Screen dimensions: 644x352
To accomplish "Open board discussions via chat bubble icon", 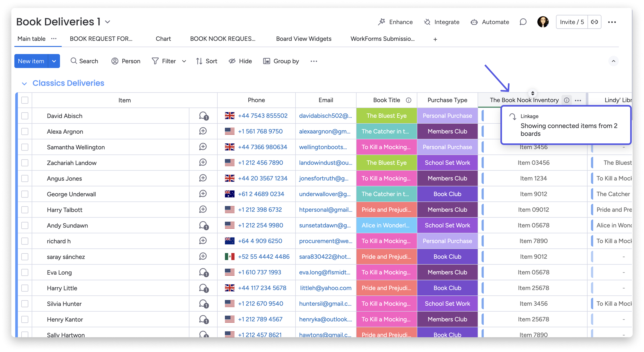I will [522, 22].
